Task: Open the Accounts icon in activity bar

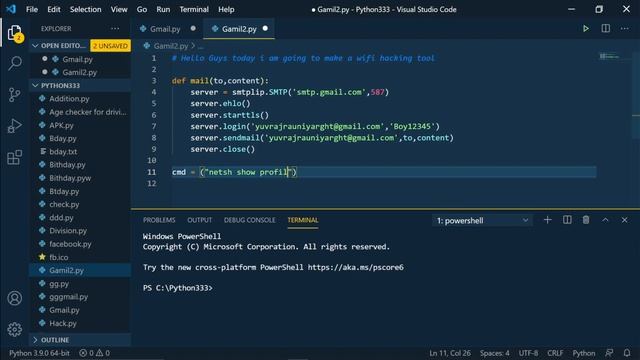Action: point(15,298)
